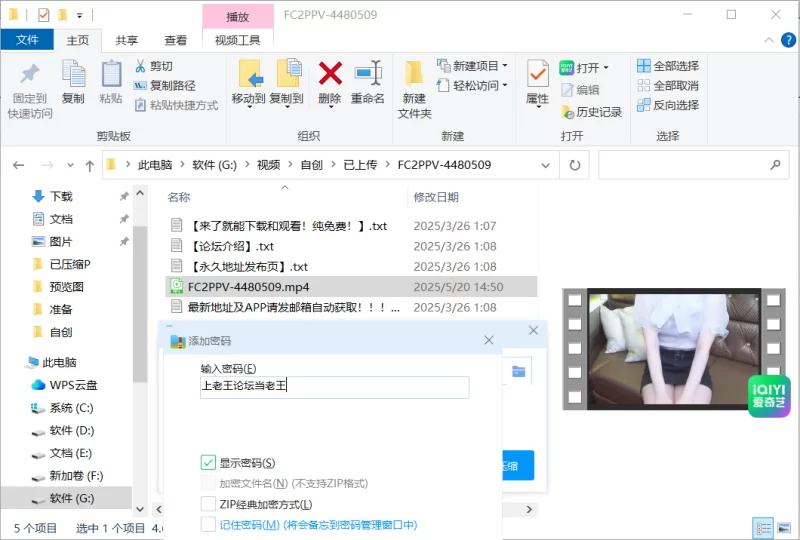Image resolution: width=800 pixels, height=540 pixels.
Task: Click Select none (全部取消)
Action: (668, 85)
